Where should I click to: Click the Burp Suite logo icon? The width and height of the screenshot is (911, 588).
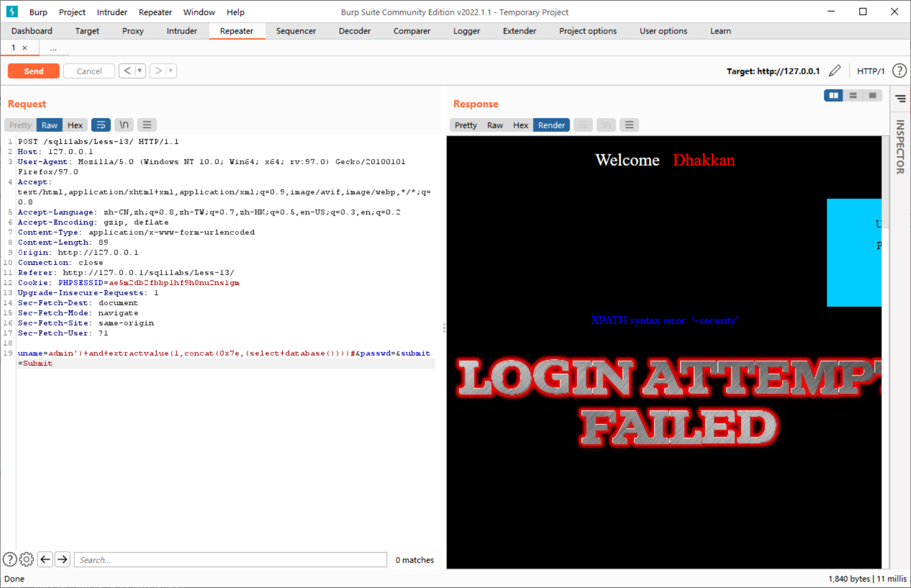click(x=12, y=12)
